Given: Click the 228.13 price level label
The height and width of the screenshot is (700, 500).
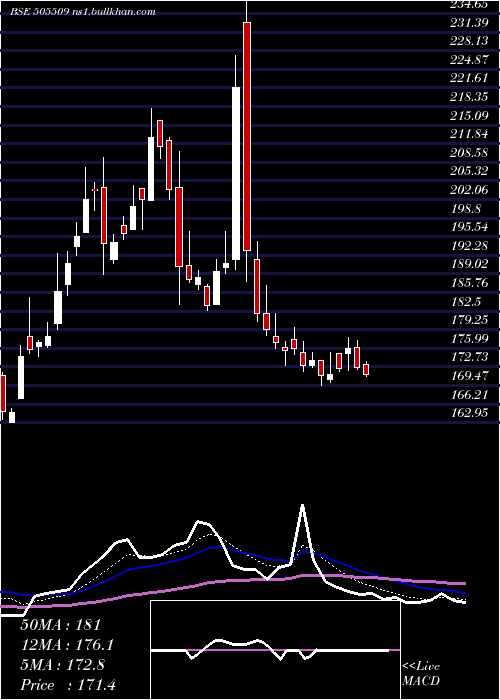Looking at the screenshot, I should 469,41.
